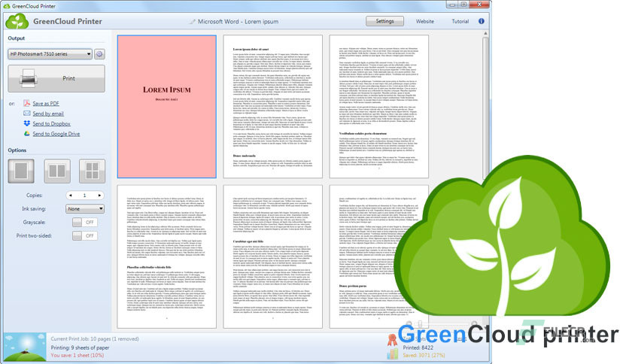Toggle Print two-sided switch
The image size is (629, 364).
(x=84, y=235)
